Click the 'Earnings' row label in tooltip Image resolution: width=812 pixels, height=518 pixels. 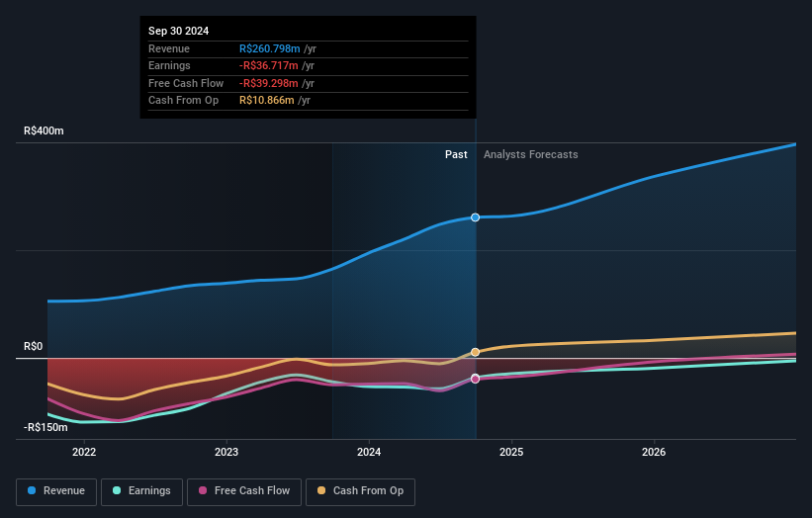click(169, 65)
